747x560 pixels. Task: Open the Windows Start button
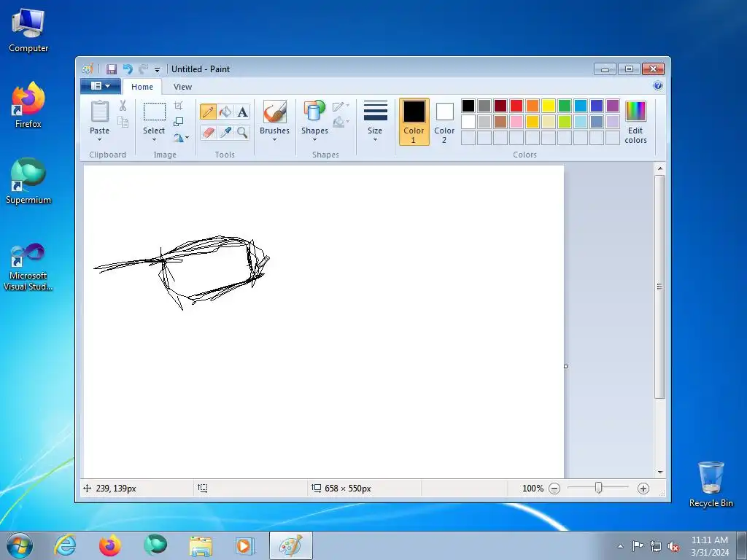[20, 545]
